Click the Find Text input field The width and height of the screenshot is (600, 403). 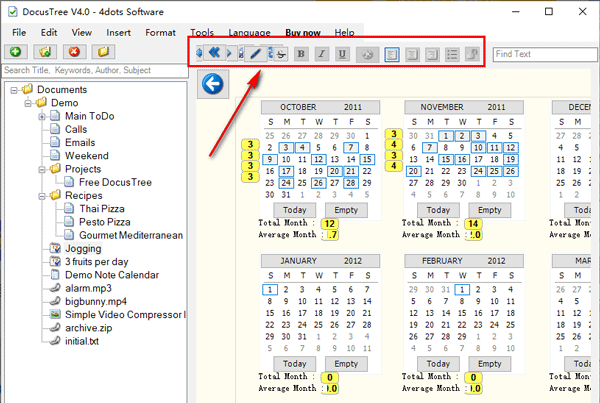[x=545, y=54]
